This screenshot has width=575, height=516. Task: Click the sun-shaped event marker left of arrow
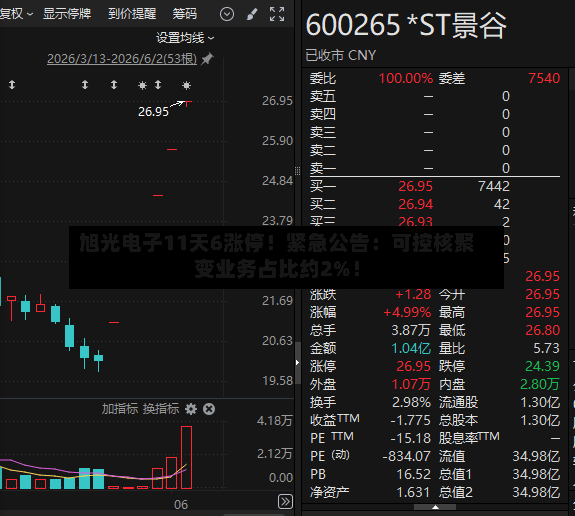142,85
